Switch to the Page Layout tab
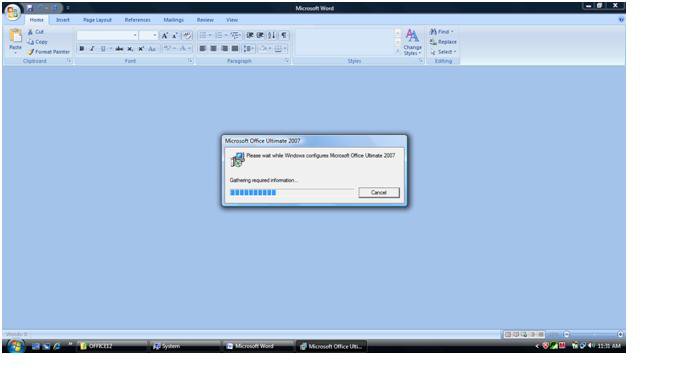Viewport: 683px width, 384px height. click(97, 20)
